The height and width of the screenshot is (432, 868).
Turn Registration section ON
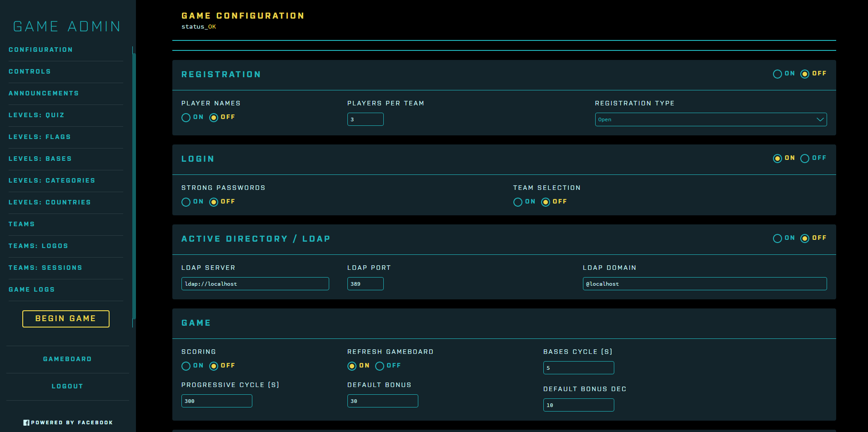[x=778, y=74]
